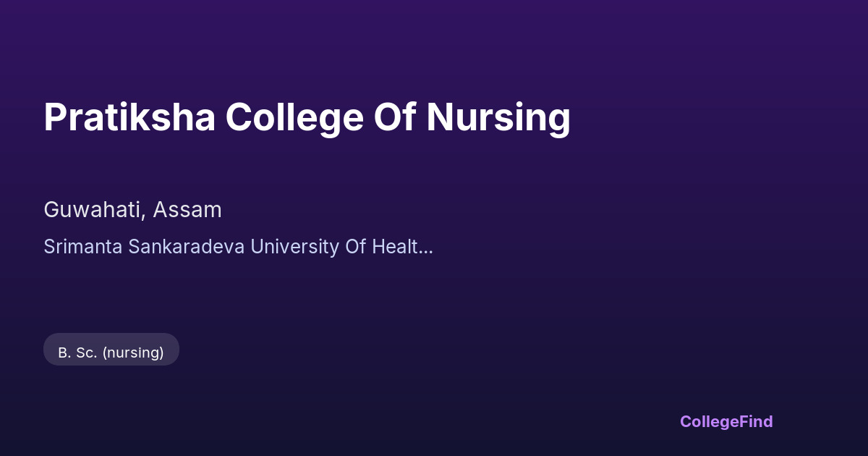Click the (nursing) text inside the chip
Viewport: 868px width, 456px height.
[133, 352]
